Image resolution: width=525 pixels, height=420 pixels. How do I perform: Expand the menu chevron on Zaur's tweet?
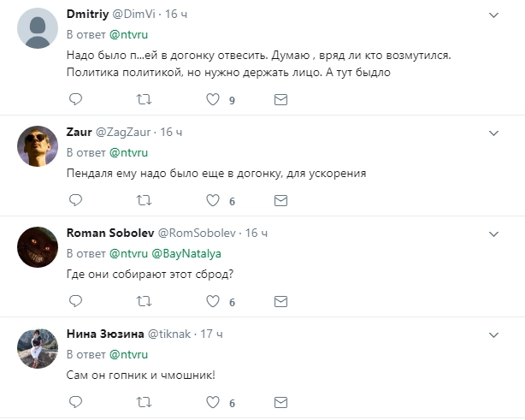(493, 133)
